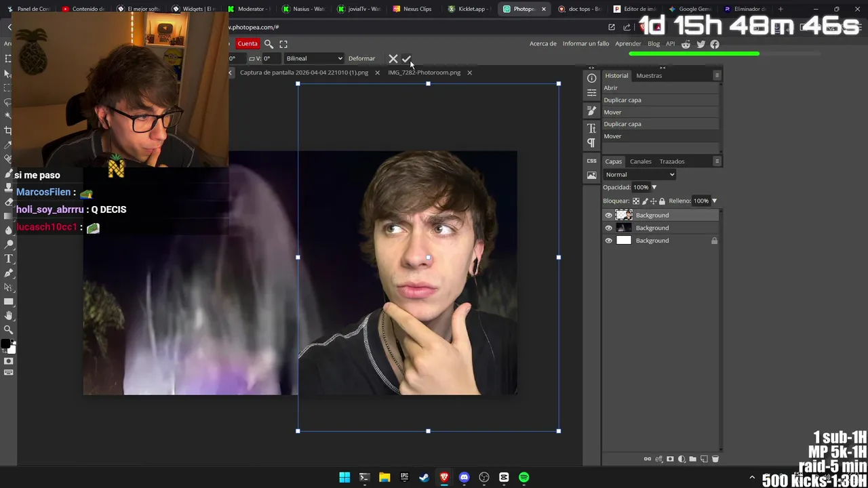Open the image preview panel icon

[x=591, y=176]
